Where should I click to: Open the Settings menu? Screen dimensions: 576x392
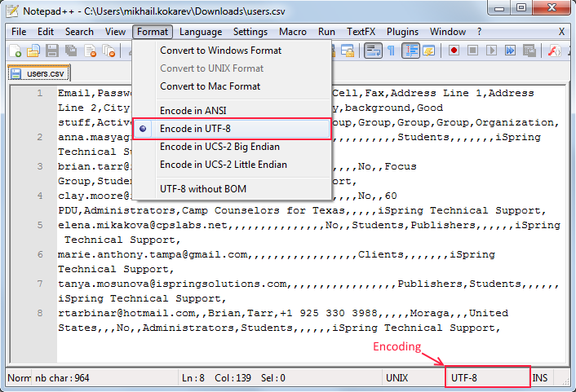tap(250, 32)
